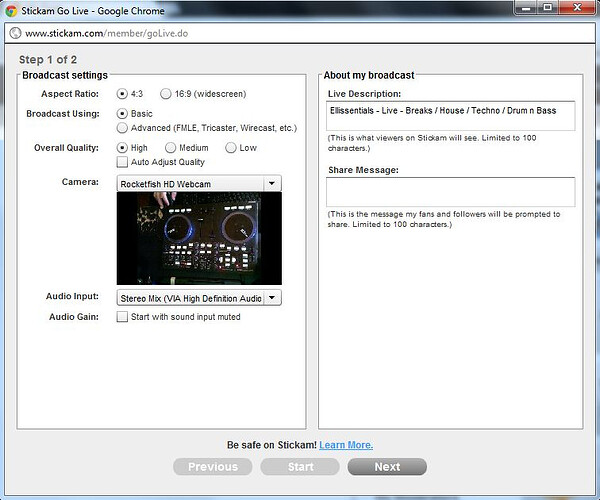Image resolution: width=600 pixels, height=500 pixels.
Task: Click into the Share Message text box
Action: (450, 192)
